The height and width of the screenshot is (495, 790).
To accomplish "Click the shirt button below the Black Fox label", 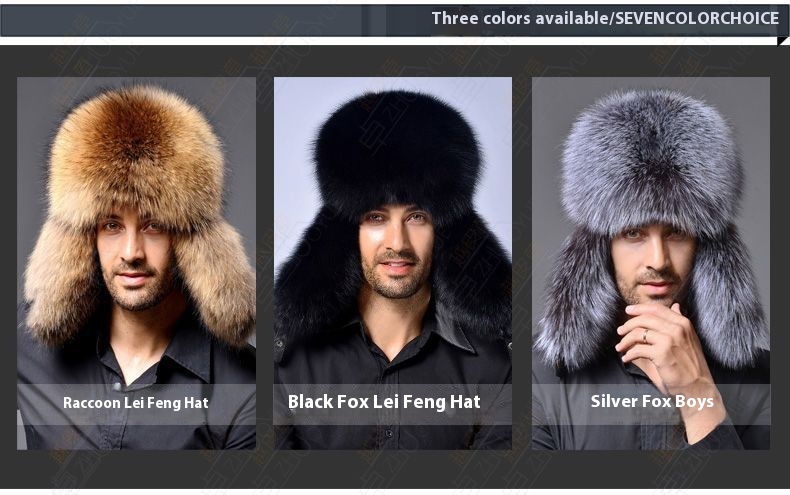I will click(388, 434).
